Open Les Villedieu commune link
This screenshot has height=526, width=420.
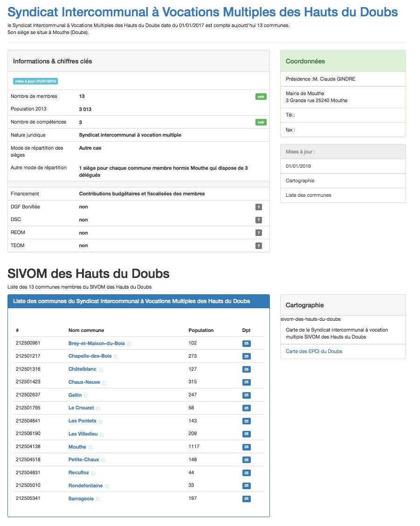pos(83,434)
